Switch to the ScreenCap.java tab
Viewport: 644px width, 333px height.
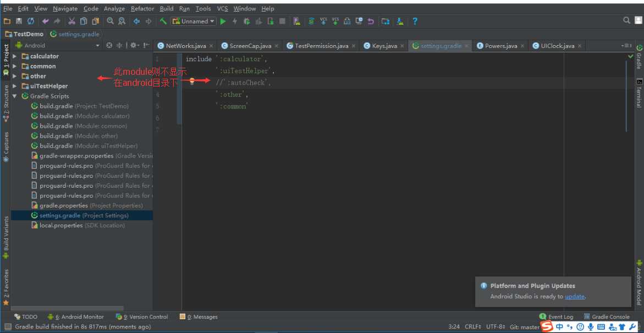click(x=250, y=46)
